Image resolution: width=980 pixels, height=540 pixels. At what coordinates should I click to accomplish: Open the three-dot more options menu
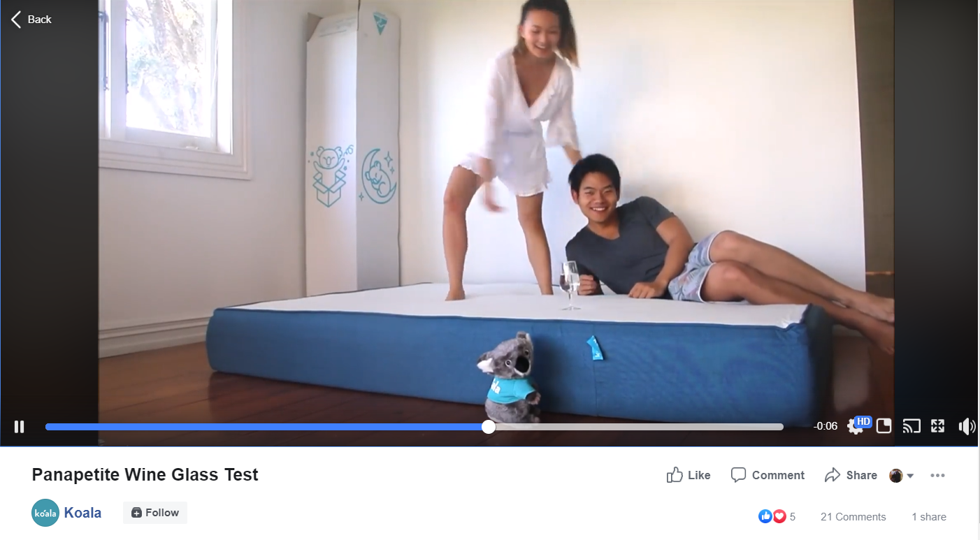(x=937, y=476)
